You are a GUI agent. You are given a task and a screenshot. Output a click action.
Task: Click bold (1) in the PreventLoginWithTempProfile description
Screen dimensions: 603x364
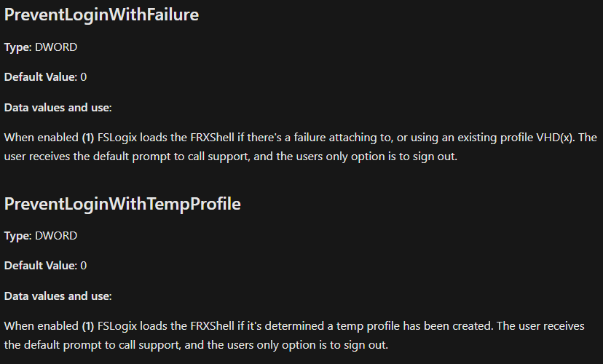point(87,326)
